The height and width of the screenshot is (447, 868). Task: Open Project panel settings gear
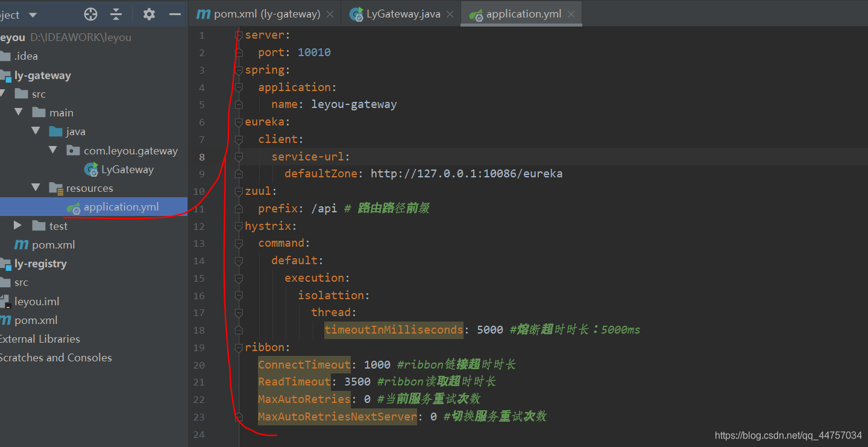149,14
